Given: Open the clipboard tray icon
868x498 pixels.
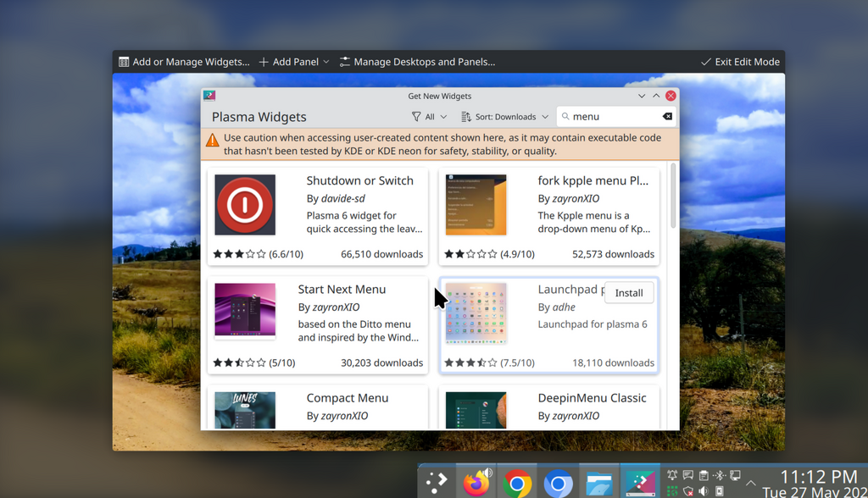Looking at the screenshot, I should 704,475.
